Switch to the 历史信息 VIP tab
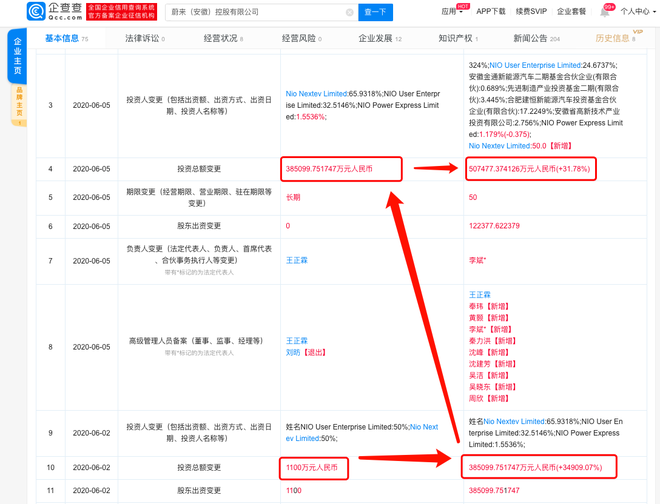The image size is (660, 504). [615, 38]
